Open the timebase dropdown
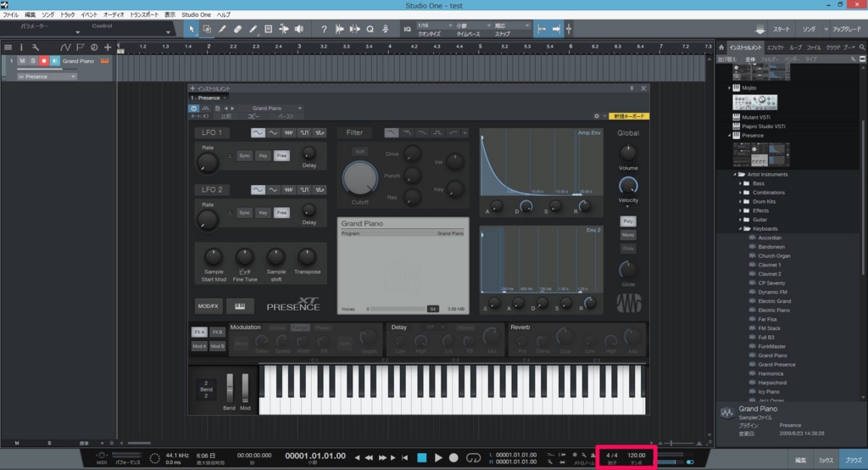 (x=474, y=25)
